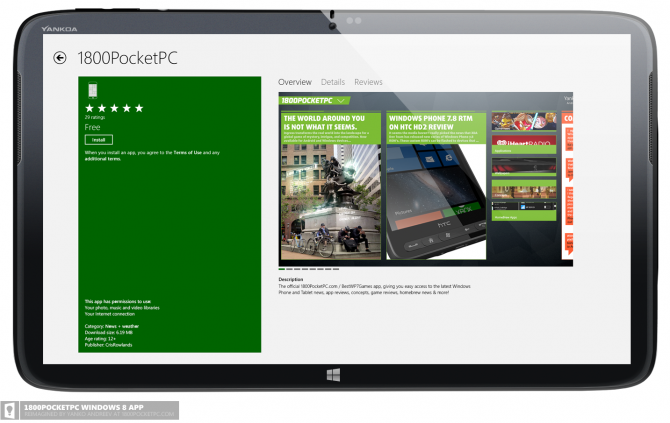Screen dimensions: 670x423
Task: Select first green screenshot pagination dash
Action: (x=282, y=269)
